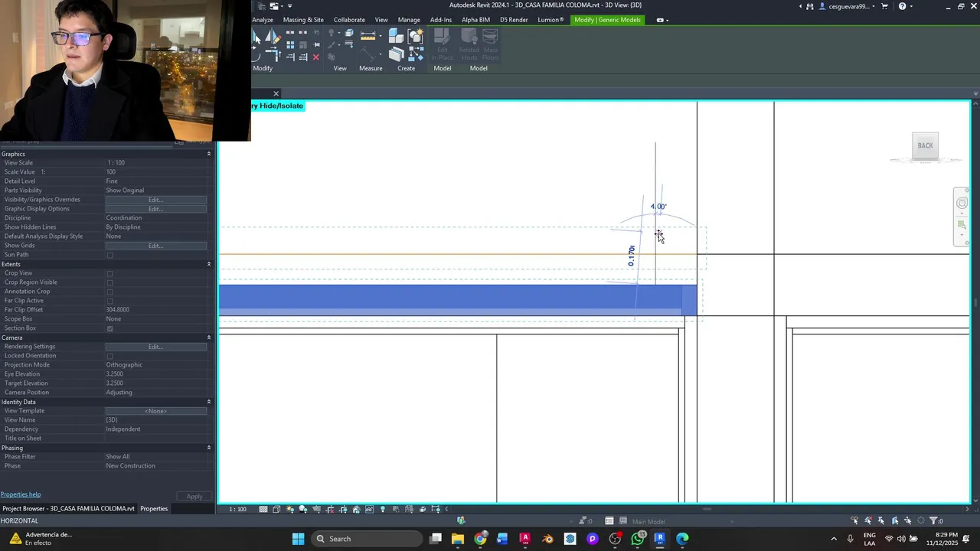The image size is (980, 551).
Task: Open the Collaborate ribbon tab
Action: tap(349, 20)
